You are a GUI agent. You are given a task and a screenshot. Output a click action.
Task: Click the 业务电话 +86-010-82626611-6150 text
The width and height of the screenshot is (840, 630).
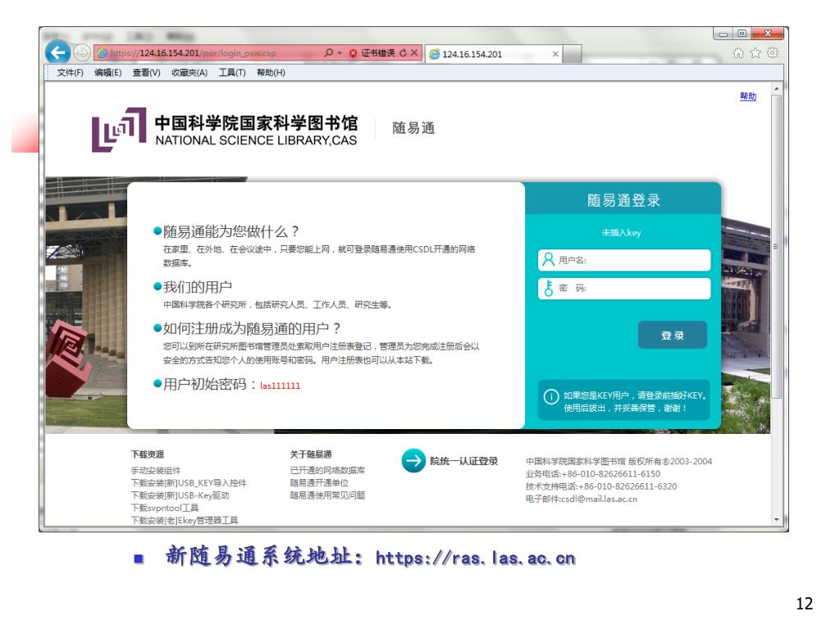pyautogui.click(x=593, y=474)
